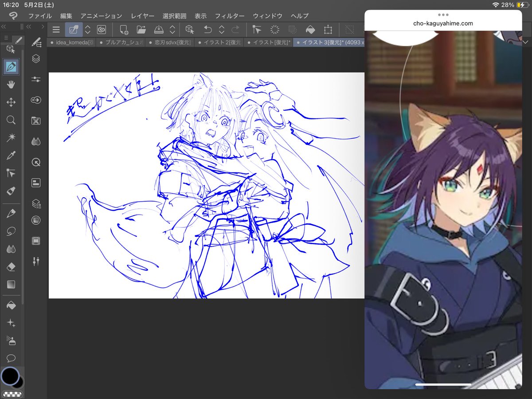
Task: Tap three-dot multitasking handle on browser window
Action: click(443, 15)
